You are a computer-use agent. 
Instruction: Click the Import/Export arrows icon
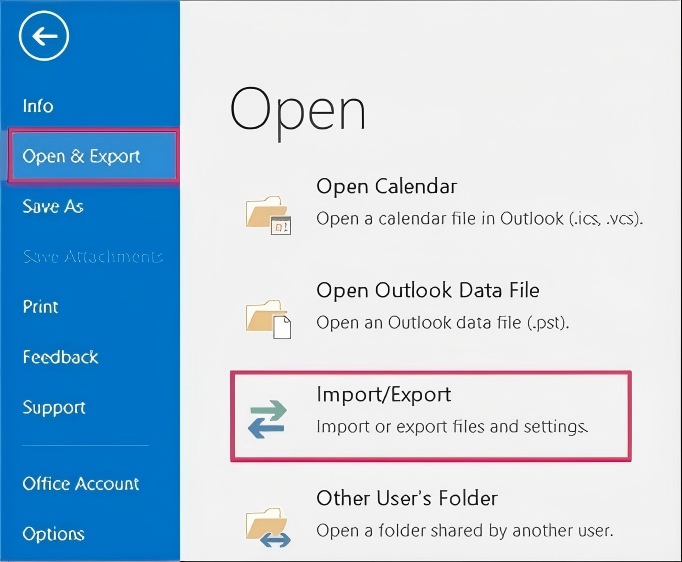point(268,418)
